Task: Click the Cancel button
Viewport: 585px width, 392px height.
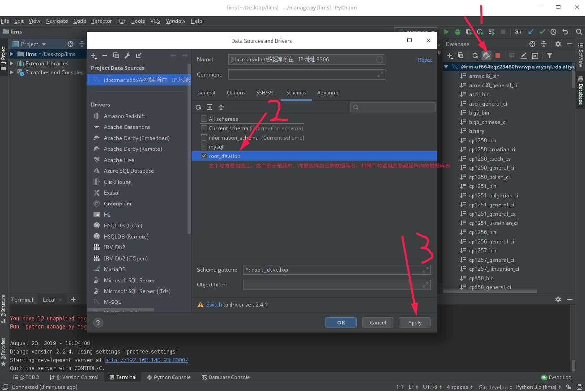Action: pos(378,322)
